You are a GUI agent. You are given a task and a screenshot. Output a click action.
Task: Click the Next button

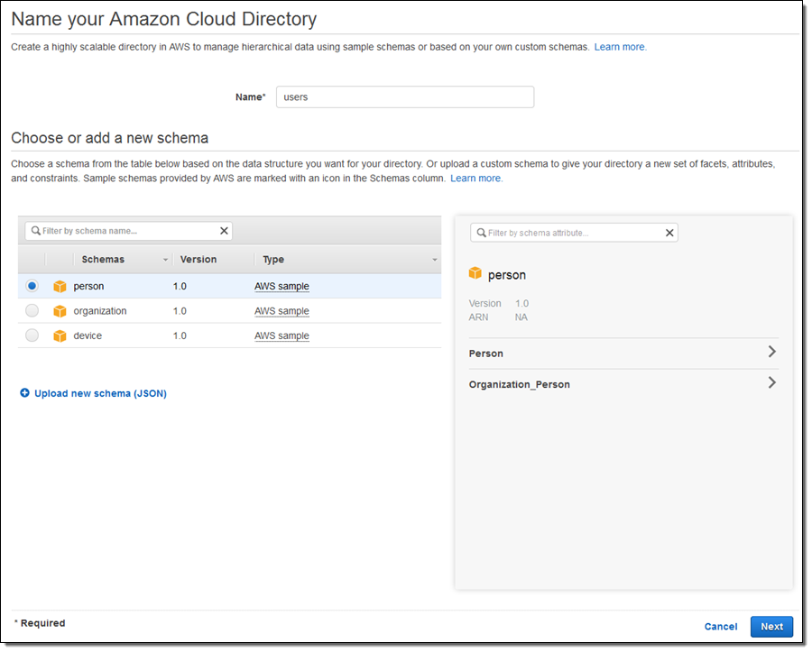pos(771,627)
